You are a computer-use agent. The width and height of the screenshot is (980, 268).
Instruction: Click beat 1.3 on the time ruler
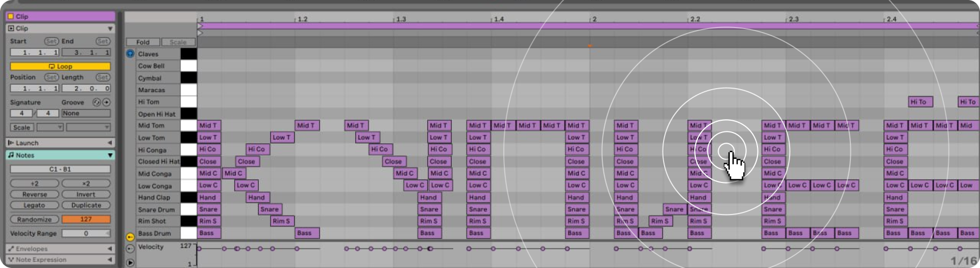(401, 19)
